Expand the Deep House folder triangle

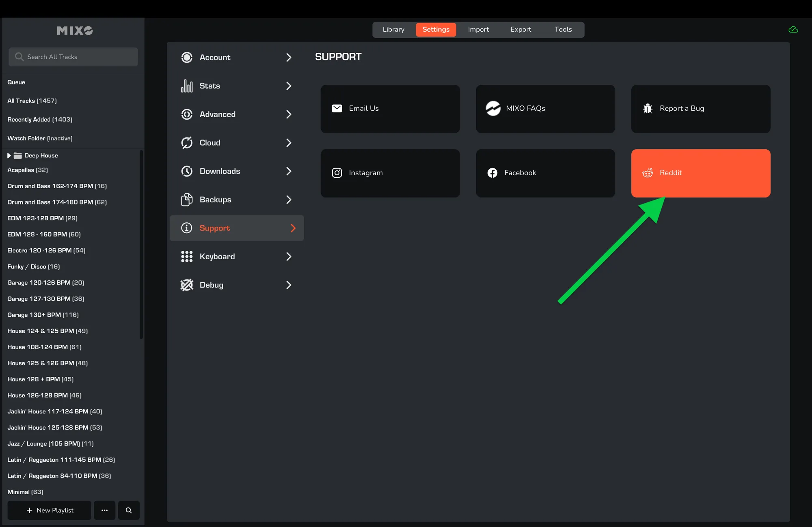tap(9, 155)
